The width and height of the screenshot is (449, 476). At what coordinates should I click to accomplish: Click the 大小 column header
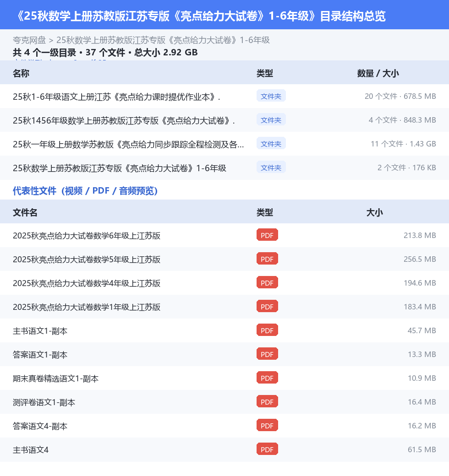[375, 212]
